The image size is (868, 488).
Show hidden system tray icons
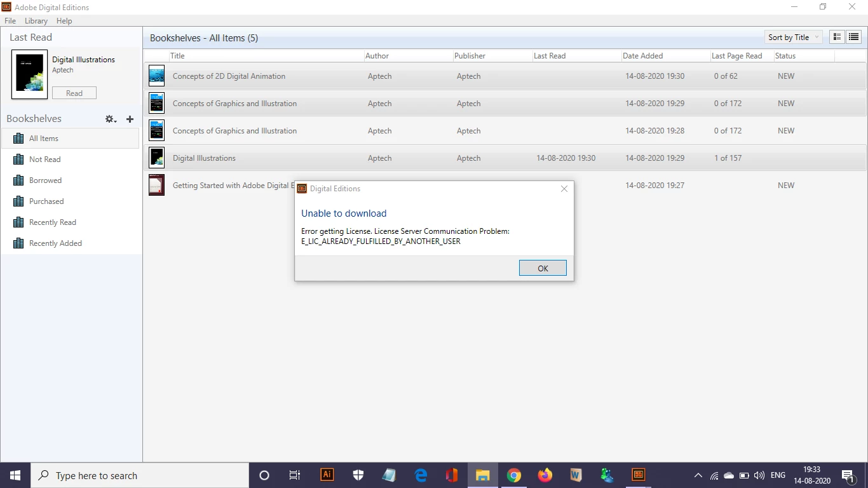click(698, 476)
